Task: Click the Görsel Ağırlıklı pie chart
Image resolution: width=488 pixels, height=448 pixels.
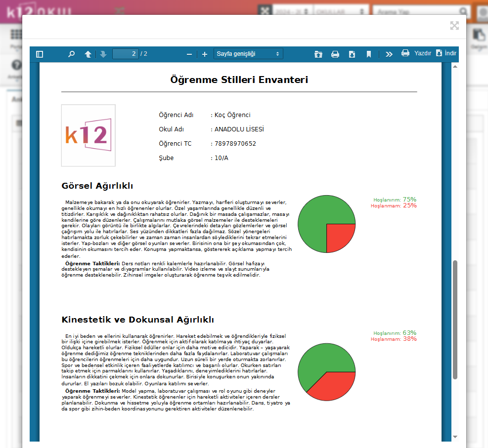Action: tap(326, 224)
